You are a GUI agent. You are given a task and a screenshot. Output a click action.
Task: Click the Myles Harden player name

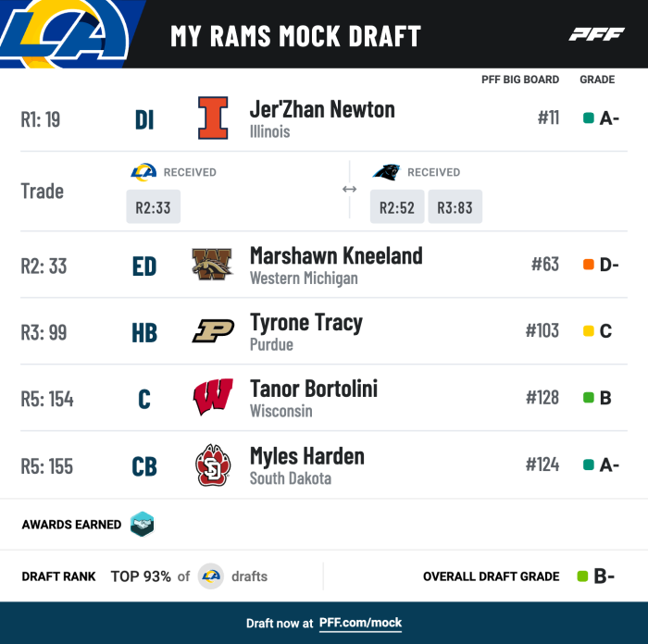click(307, 456)
